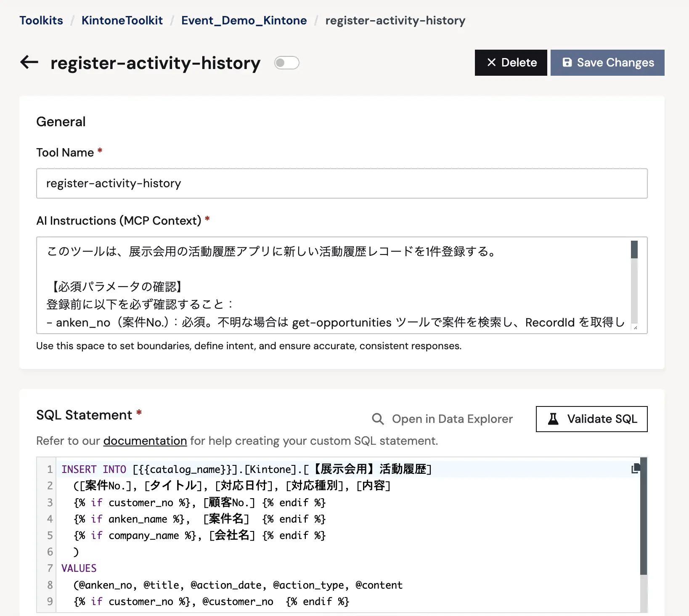Go back using the left arrow icon
Viewport: 689px width, 616px height.
[29, 62]
